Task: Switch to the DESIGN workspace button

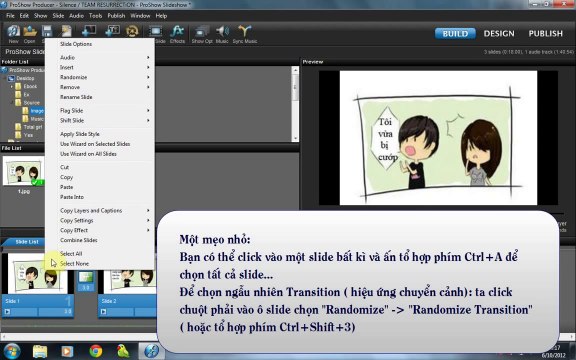Action: click(x=499, y=33)
